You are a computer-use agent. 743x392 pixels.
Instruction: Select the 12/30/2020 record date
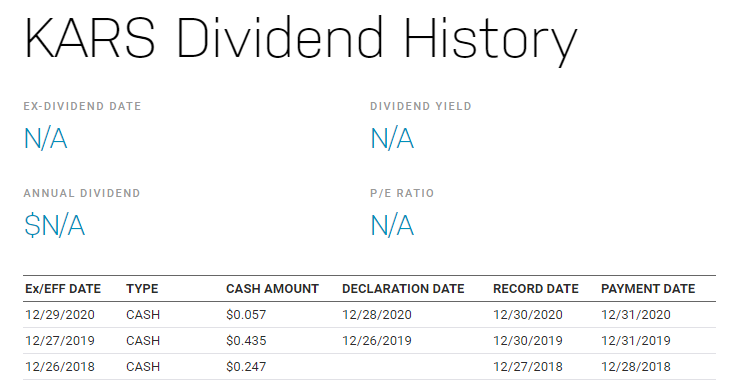pyautogui.click(x=528, y=315)
